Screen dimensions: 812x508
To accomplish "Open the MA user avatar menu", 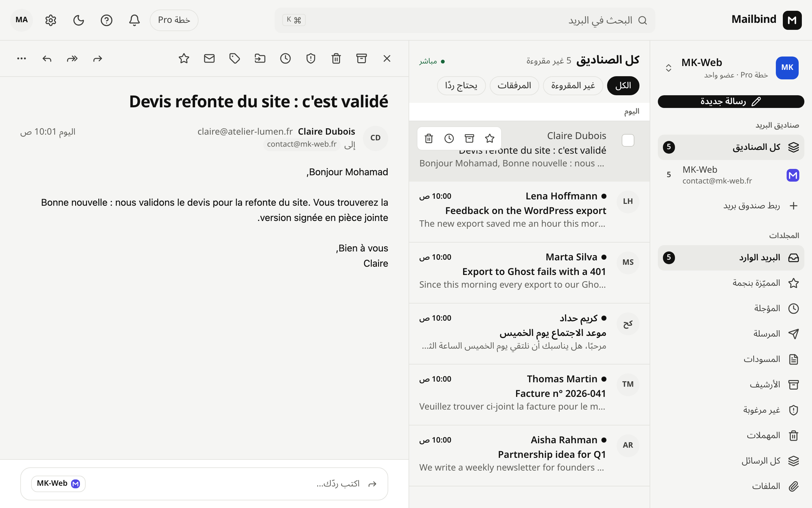I will coord(22,20).
